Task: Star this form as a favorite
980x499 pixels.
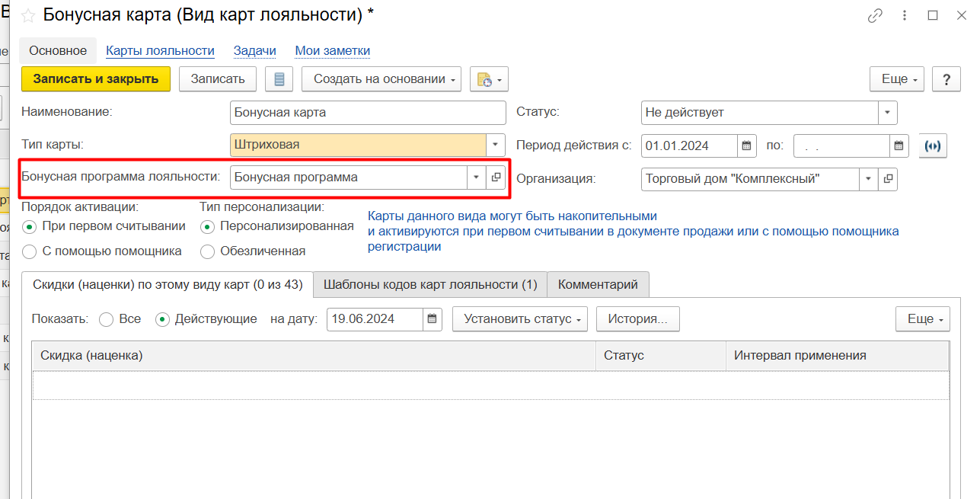Action: [28, 16]
